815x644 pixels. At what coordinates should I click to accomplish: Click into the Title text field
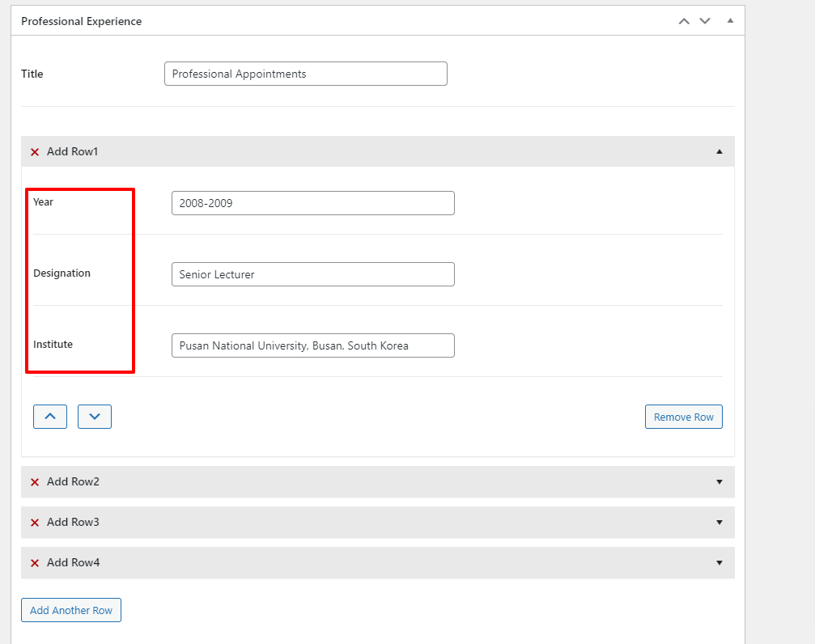305,74
